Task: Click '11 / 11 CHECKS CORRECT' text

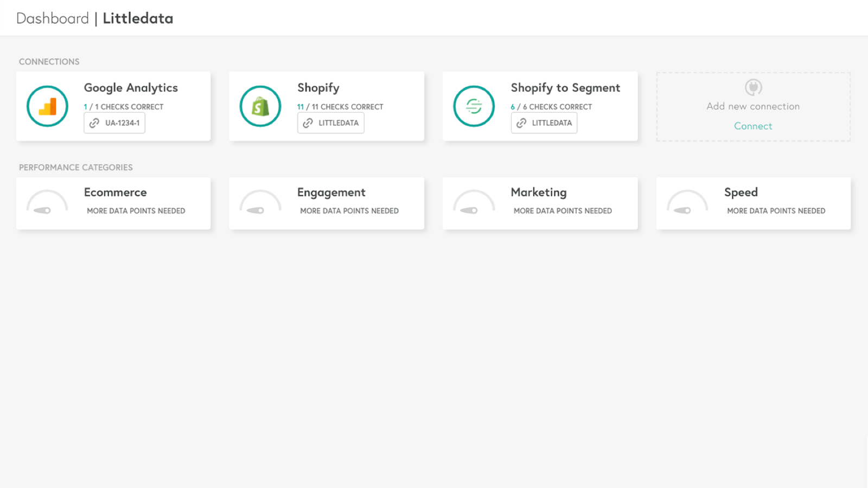Action: point(340,107)
